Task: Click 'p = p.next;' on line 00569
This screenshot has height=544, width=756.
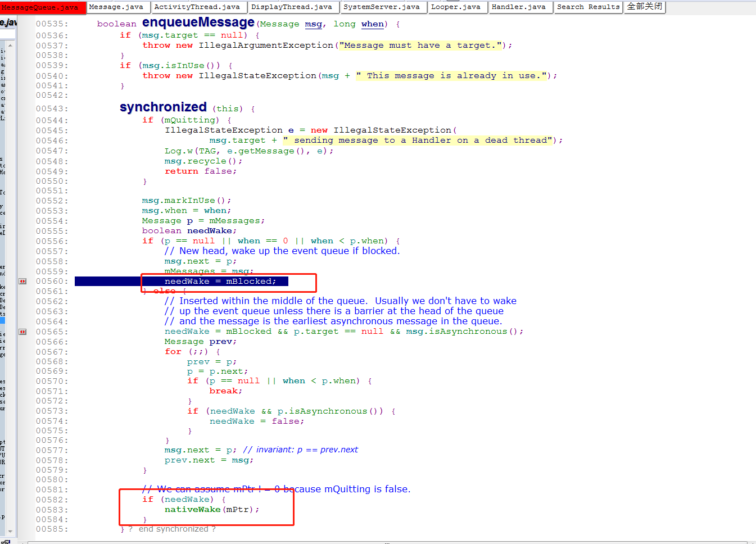Action: [218, 371]
